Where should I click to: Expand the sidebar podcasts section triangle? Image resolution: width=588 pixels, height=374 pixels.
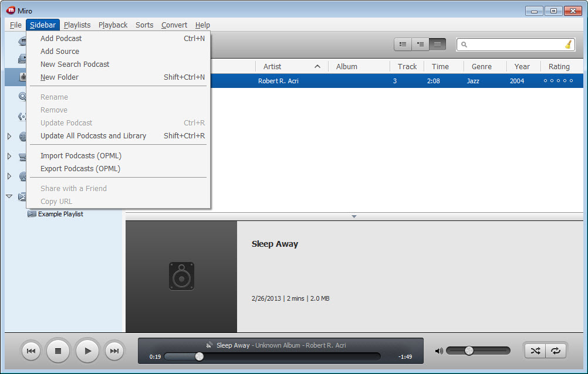(9, 176)
